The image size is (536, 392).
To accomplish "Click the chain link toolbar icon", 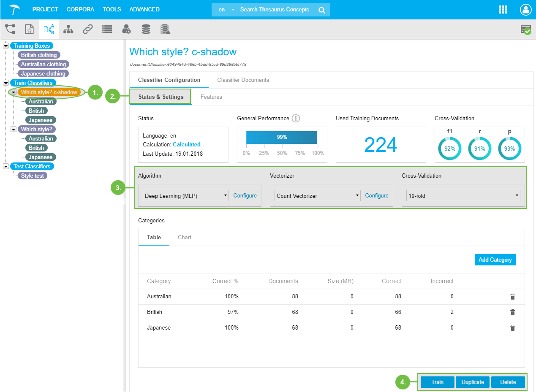I will [87, 29].
